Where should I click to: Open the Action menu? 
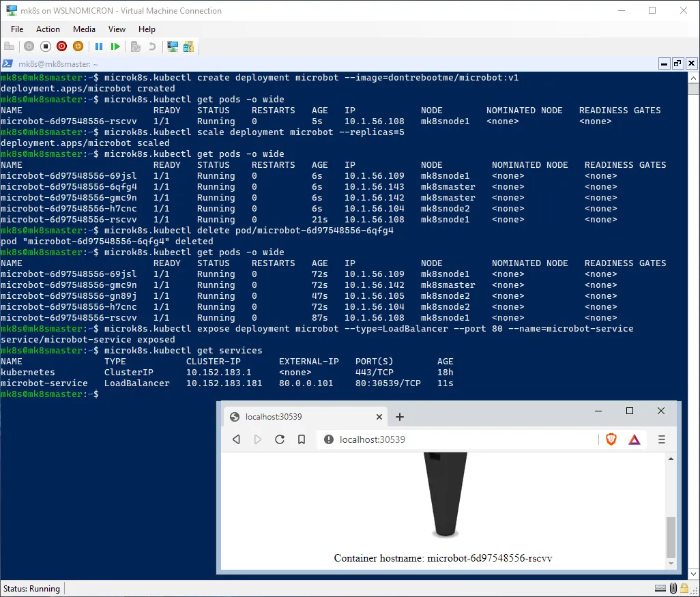(48, 29)
